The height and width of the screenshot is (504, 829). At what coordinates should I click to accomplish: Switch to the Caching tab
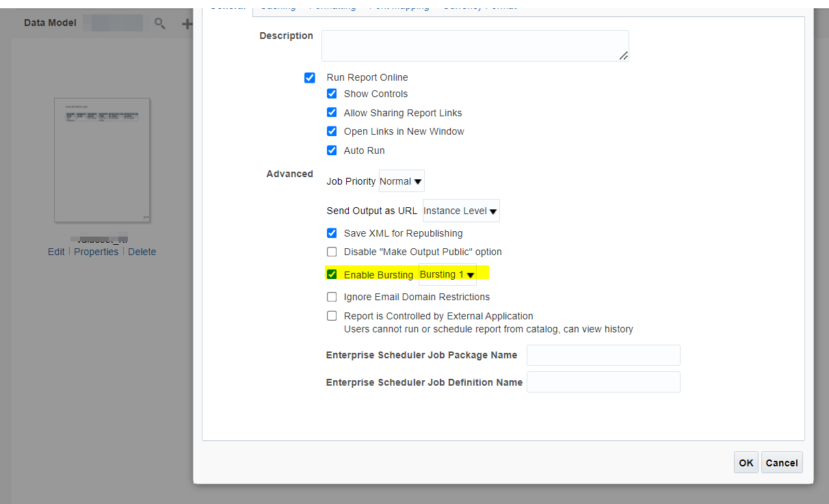(278, 5)
